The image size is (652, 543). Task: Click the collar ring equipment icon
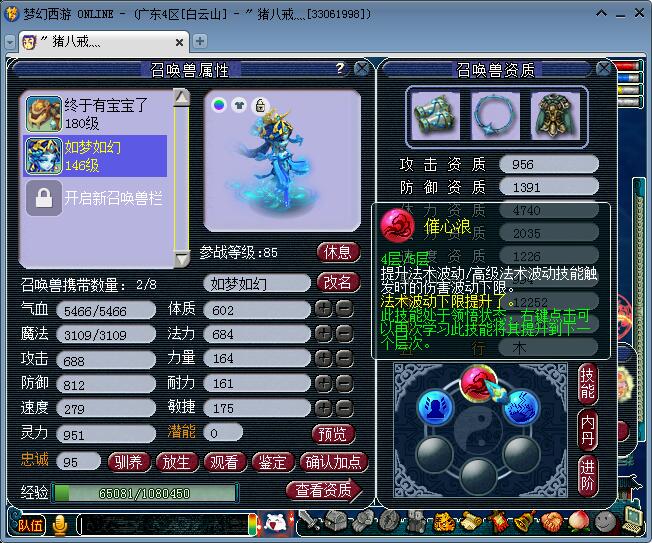[x=495, y=115]
